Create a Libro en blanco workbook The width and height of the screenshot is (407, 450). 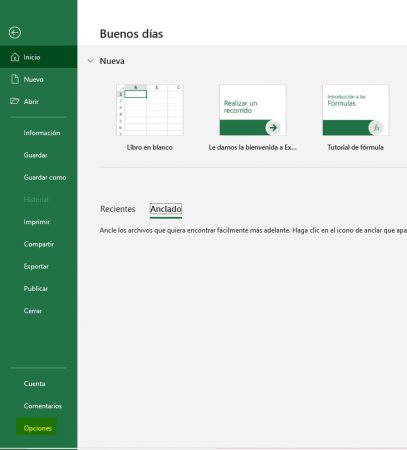tap(150, 110)
